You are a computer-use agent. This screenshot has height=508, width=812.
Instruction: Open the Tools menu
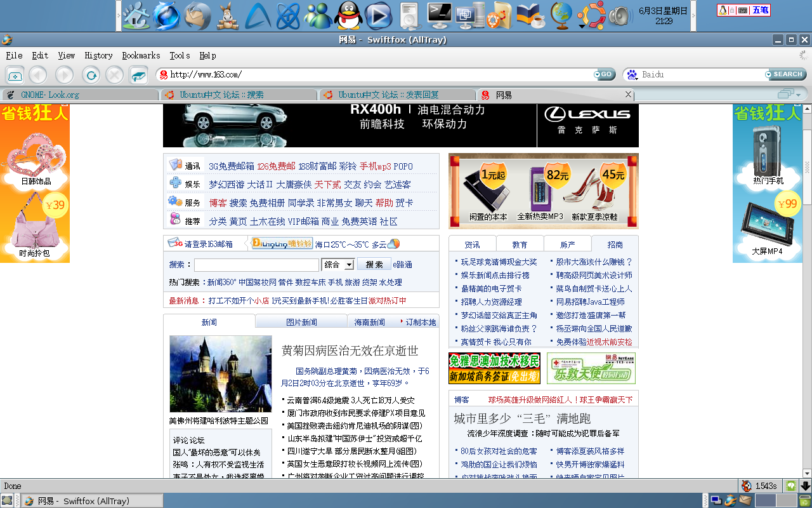point(180,56)
